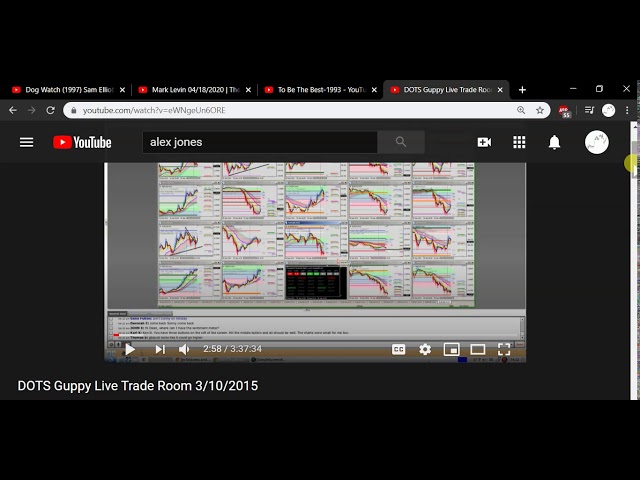The image size is (640, 480).
Task: Open the create video camera icon
Action: [484, 142]
